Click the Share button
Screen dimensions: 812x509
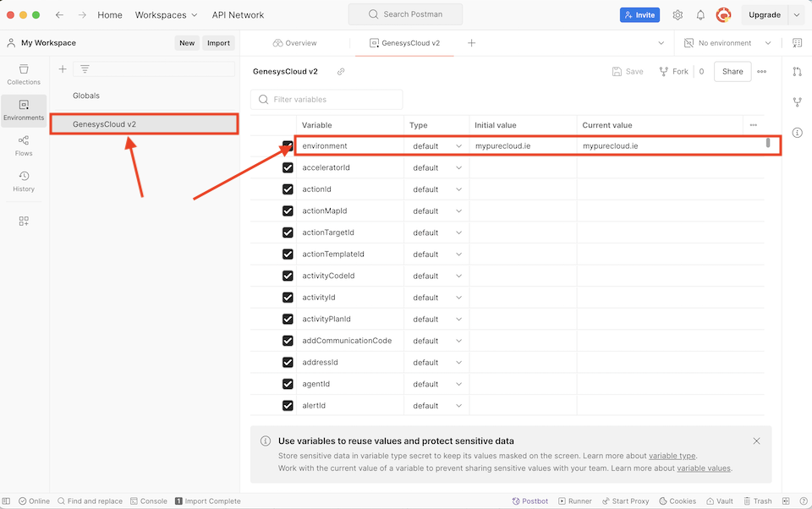pyautogui.click(x=732, y=71)
